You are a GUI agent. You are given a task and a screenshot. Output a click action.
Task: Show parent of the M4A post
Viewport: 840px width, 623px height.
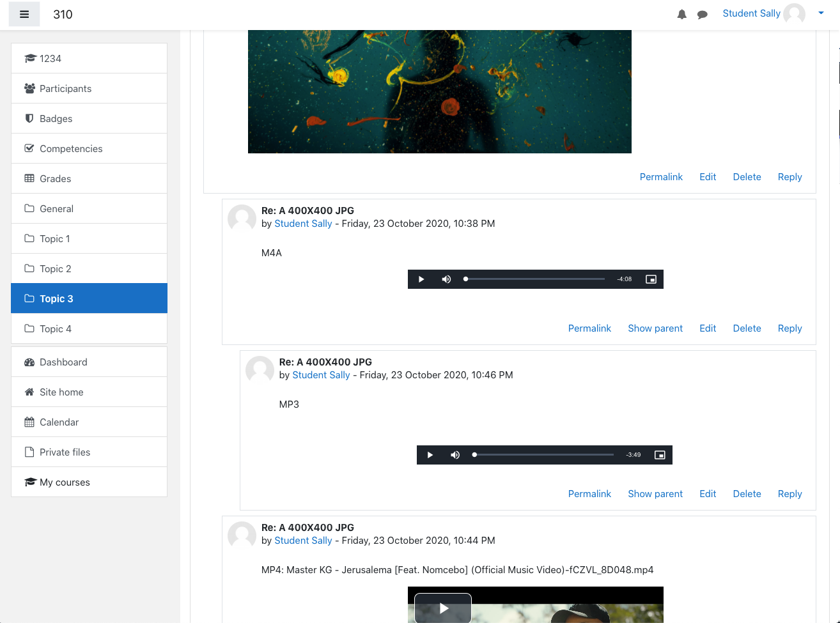click(x=655, y=328)
